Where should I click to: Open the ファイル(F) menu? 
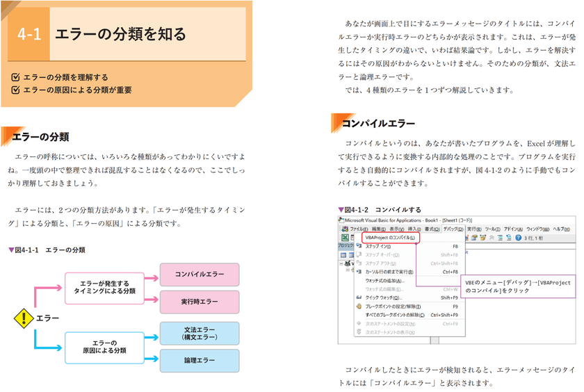(359, 229)
